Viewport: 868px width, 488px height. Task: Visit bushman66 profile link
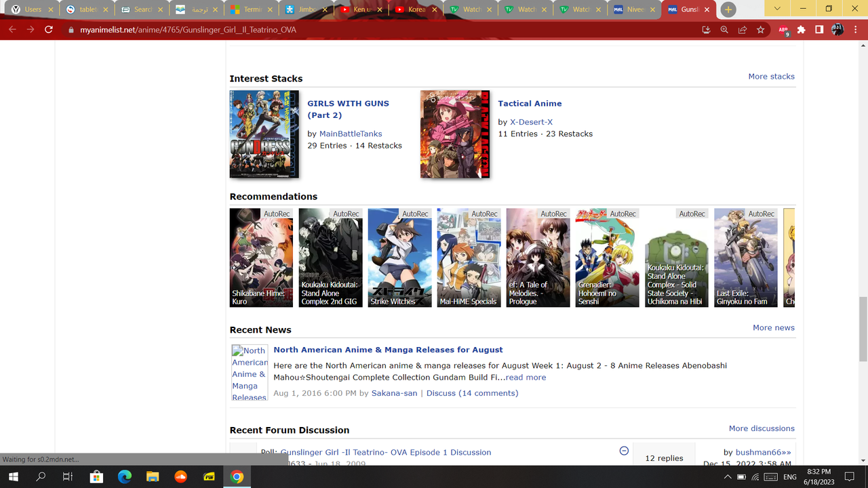click(x=758, y=452)
